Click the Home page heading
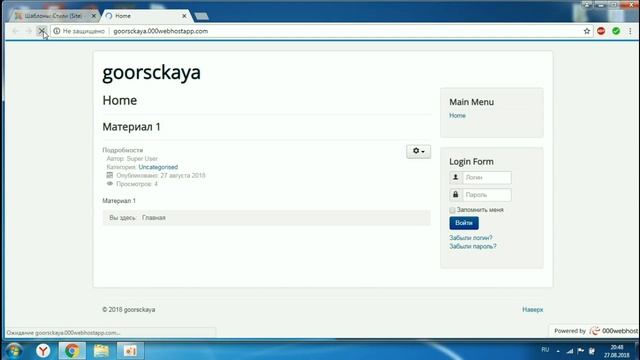Image resolution: width=640 pixels, height=360 pixels. [x=120, y=100]
